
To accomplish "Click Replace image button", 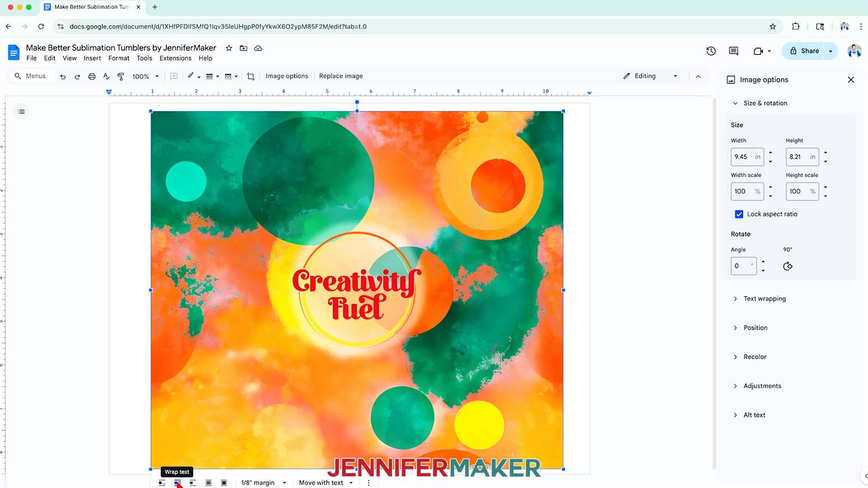I will (341, 76).
